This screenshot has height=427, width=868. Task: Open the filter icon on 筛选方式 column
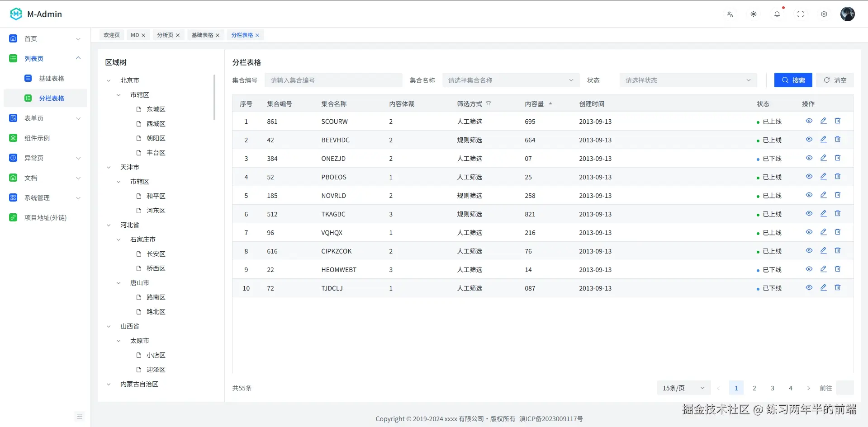[489, 103]
